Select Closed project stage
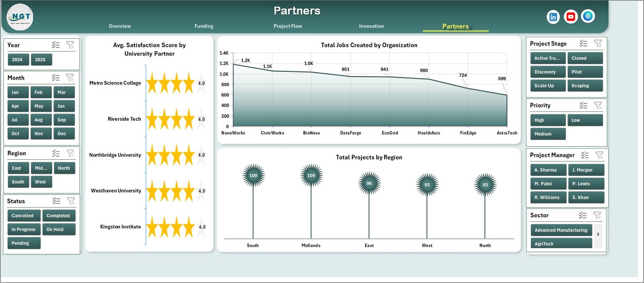 [585, 58]
